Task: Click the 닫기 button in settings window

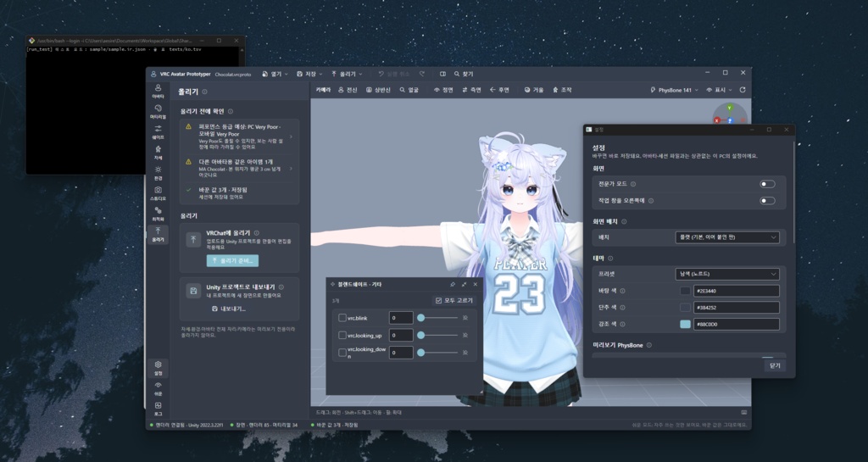Action: (x=775, y=365)
